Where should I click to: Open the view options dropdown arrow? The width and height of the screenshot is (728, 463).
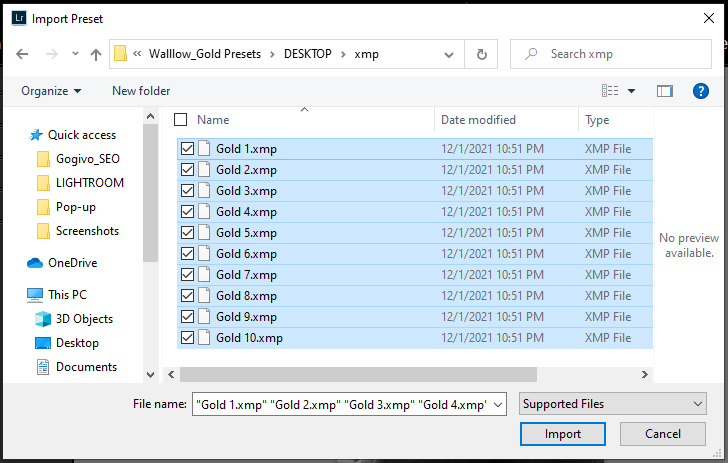pos(631,91)
